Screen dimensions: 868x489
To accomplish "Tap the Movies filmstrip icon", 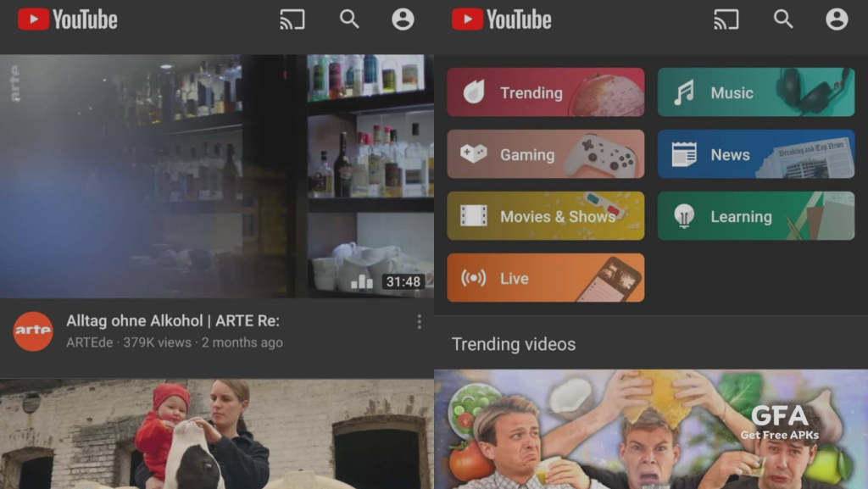I will (x=474, y=216).
